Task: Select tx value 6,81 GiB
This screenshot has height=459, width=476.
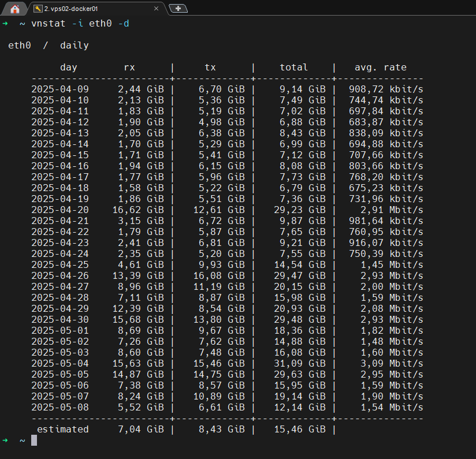Action: click(x=222, y=242)
